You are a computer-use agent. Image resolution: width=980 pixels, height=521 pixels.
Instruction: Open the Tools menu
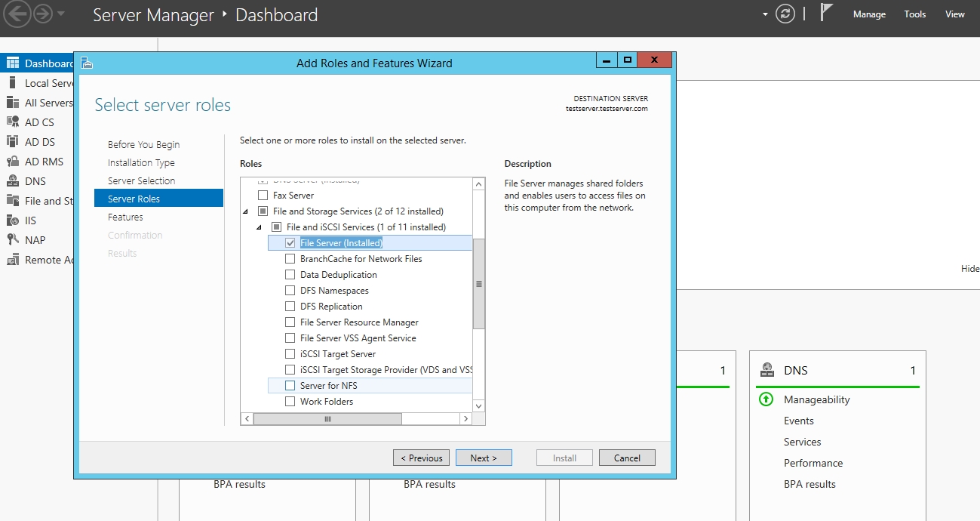(x=915, y=14)
